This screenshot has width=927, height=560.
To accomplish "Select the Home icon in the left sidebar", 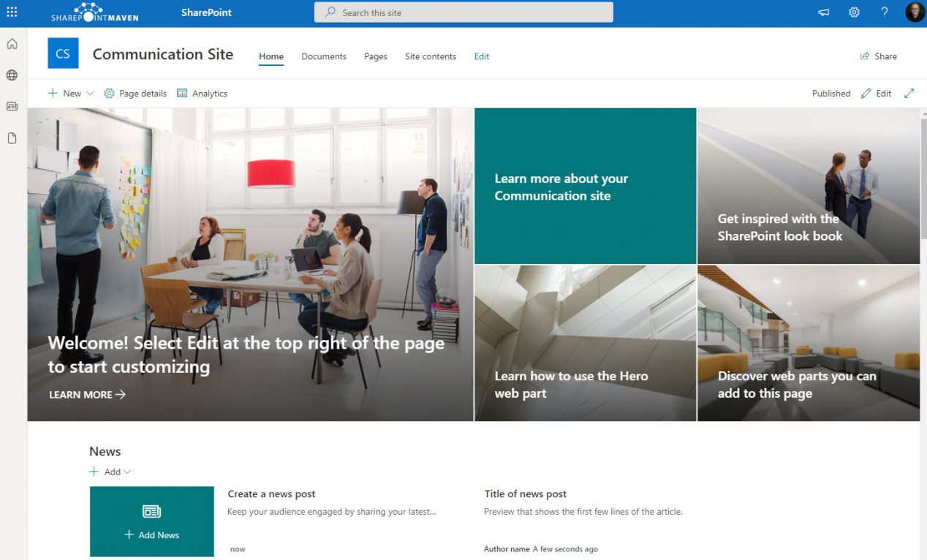I will pos(11,44).
